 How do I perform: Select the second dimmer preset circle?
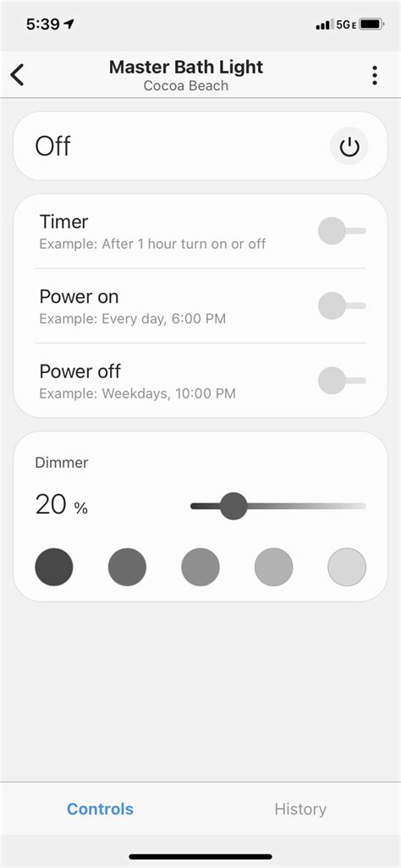click(x=128, y=567)
